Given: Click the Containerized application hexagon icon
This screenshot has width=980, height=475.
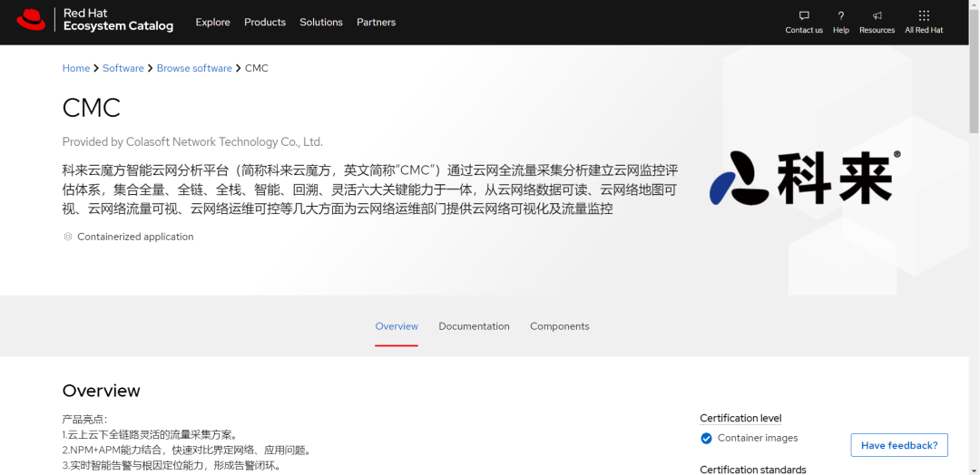Looking at the screenshot, I should click(x=68, y=237).
